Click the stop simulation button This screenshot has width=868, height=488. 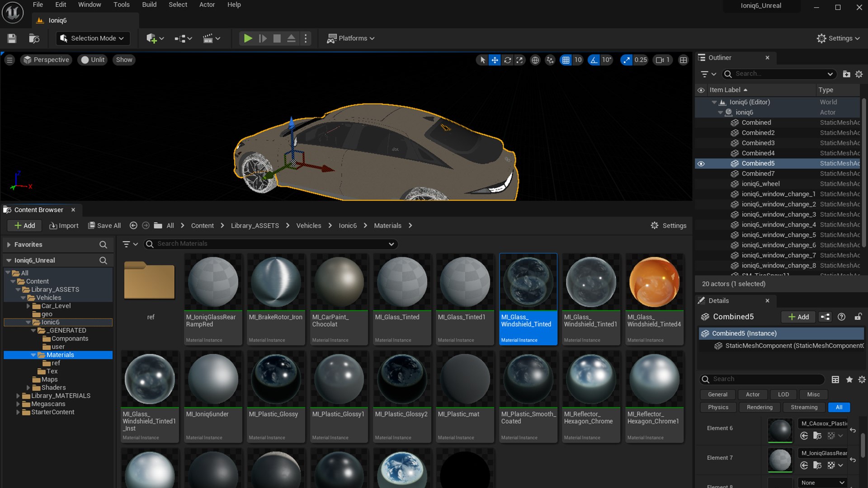click(277, 38)
